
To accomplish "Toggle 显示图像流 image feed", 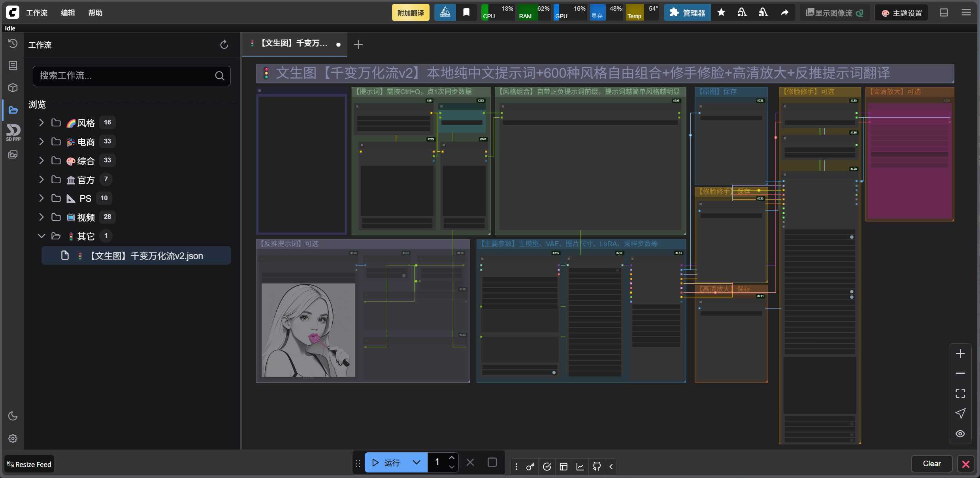I will [x=834, y=13].
